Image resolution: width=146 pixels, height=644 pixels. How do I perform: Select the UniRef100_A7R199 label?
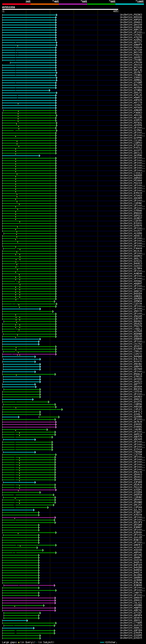coord(131,63)
